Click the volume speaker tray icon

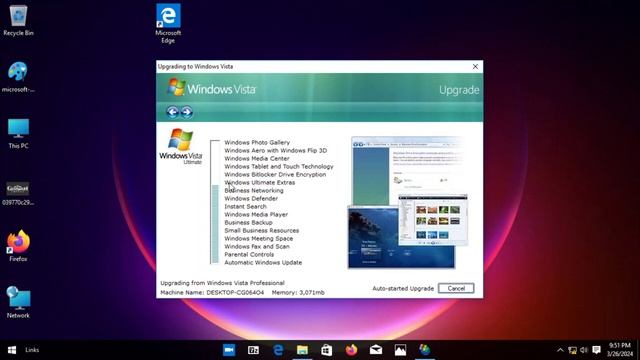click(584, 350)
